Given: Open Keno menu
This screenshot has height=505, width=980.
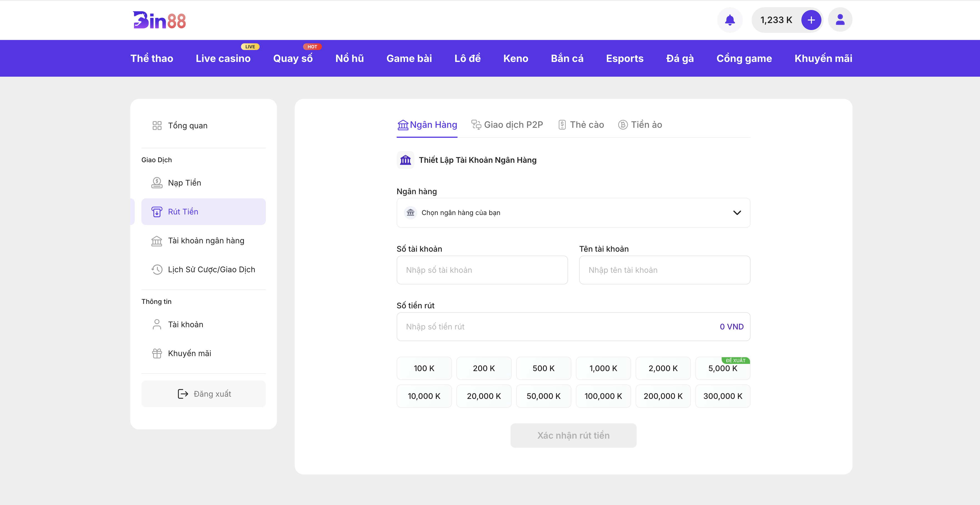Looking at the screenshot, I should (x=516, y=58).
